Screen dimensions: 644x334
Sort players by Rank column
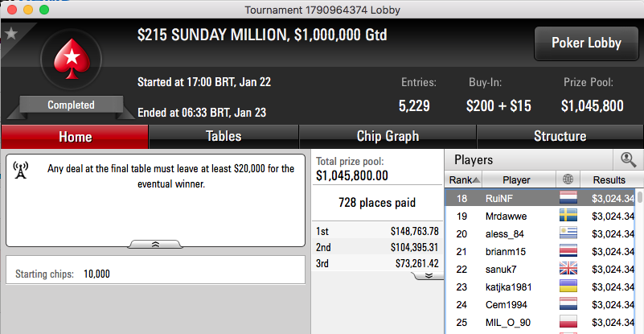click(464, 179)
